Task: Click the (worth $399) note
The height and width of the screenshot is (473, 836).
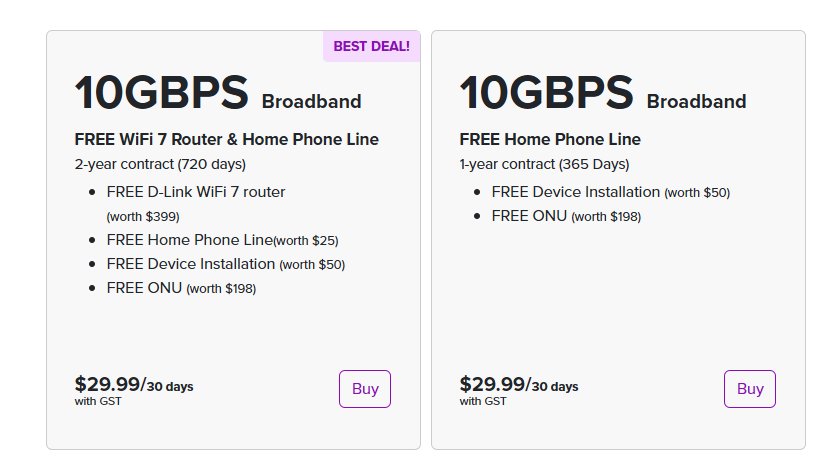Action: (x=143, y=217)
